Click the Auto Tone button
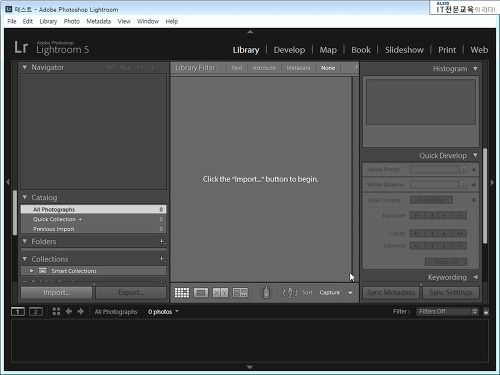Viewport: 500px width, 375px height. coord(431,200)
